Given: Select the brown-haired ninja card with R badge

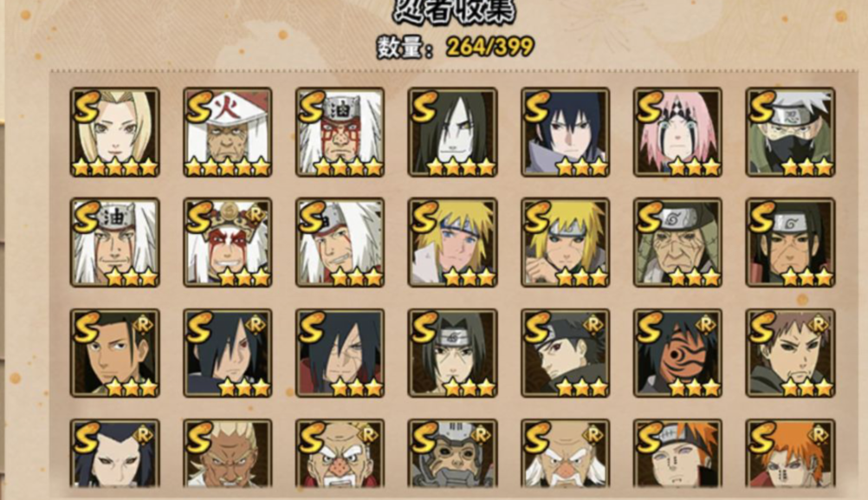Looking at the screenshot, I should [790, 354].
